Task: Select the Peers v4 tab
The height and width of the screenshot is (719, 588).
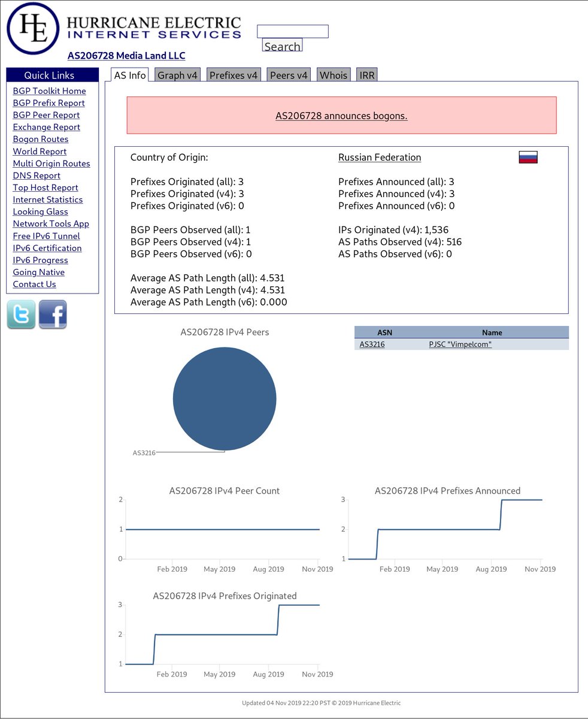Action: 289,75
